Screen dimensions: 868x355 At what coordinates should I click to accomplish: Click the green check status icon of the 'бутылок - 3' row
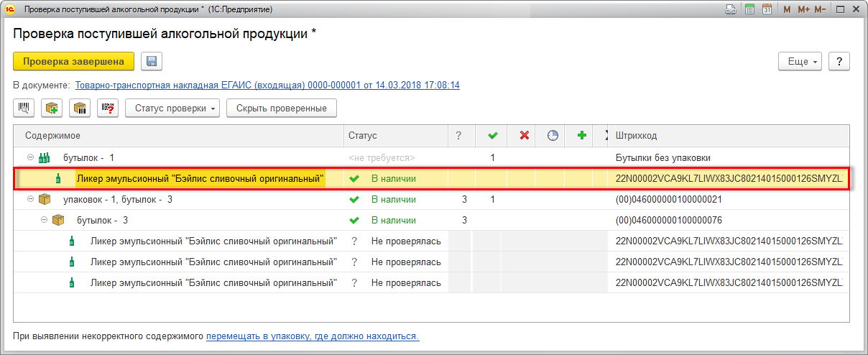[354, 220]
